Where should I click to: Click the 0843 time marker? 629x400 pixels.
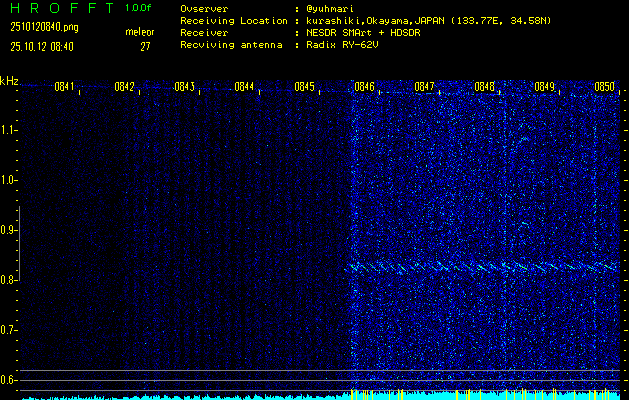pyautogui.click(x=184, y=87)
